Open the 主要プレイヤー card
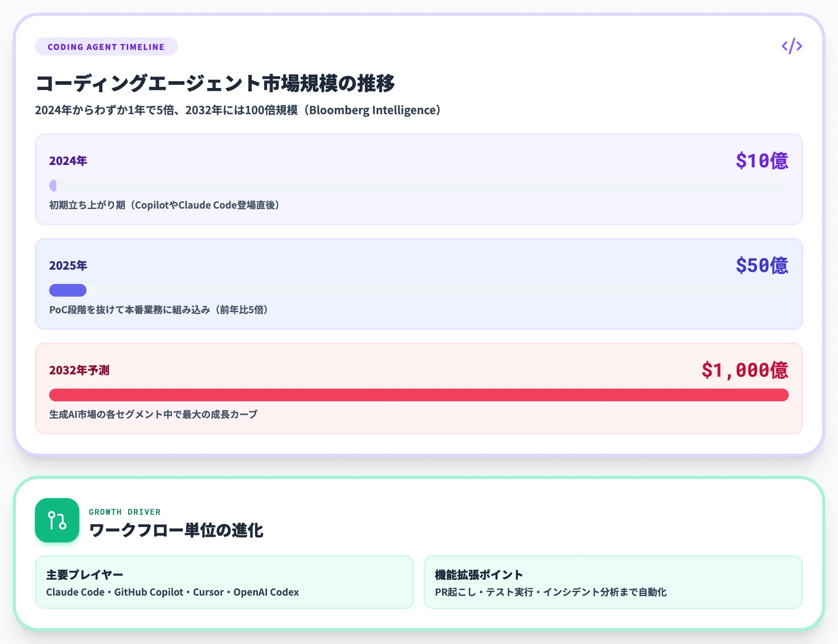838x644 pixels. [225, 582]
